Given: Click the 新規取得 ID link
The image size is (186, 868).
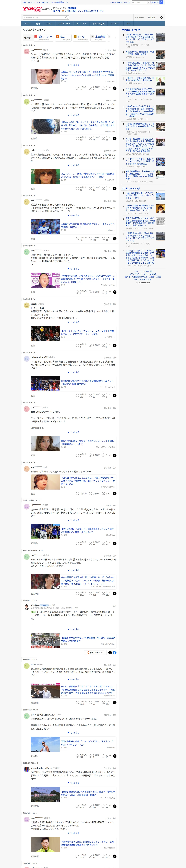Looking at the screenshot, I should coord(72,8).
